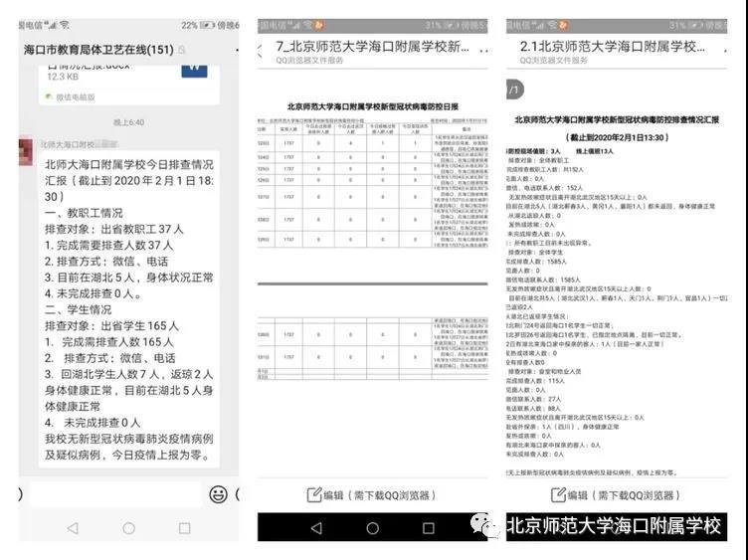Select the title 7_北京师范大学海口附属学校新...
The width and height of the screenshot is (748, 560).
[372, 47]
